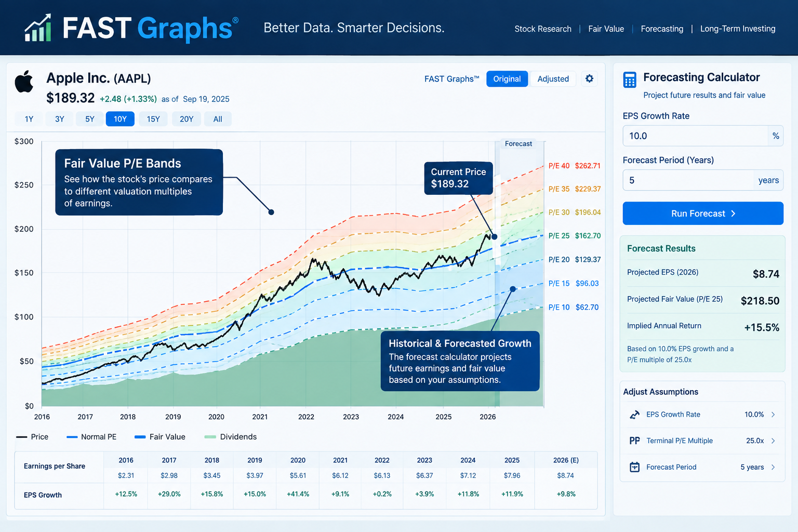Switch chart to Adjusted mode
This screenshot has width=798, height=532.
coord(553,79)
